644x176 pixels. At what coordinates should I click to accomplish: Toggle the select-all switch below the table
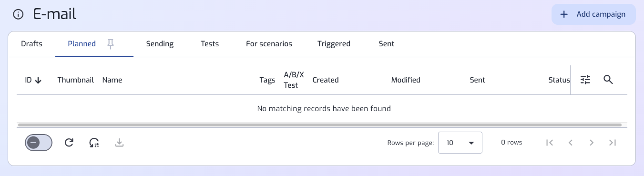[x=39, y=142]
